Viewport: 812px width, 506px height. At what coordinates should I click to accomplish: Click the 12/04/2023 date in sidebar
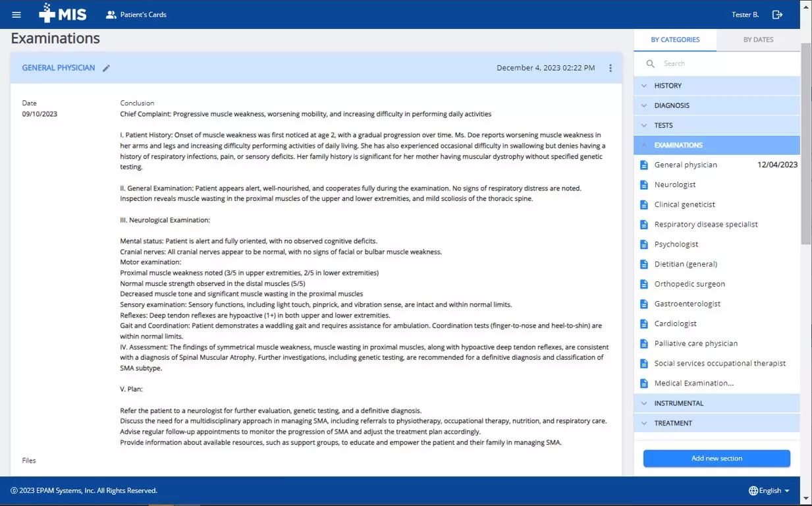777,165
